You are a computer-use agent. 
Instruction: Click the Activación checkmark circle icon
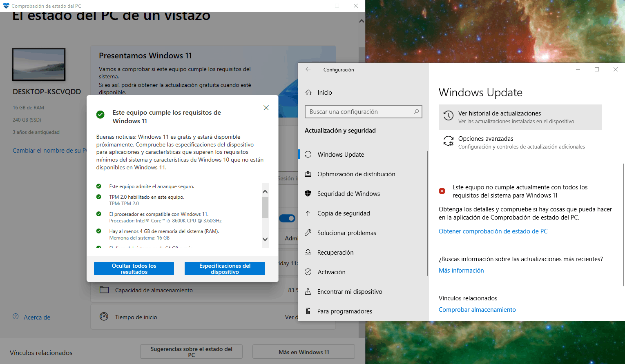(308, 272)
